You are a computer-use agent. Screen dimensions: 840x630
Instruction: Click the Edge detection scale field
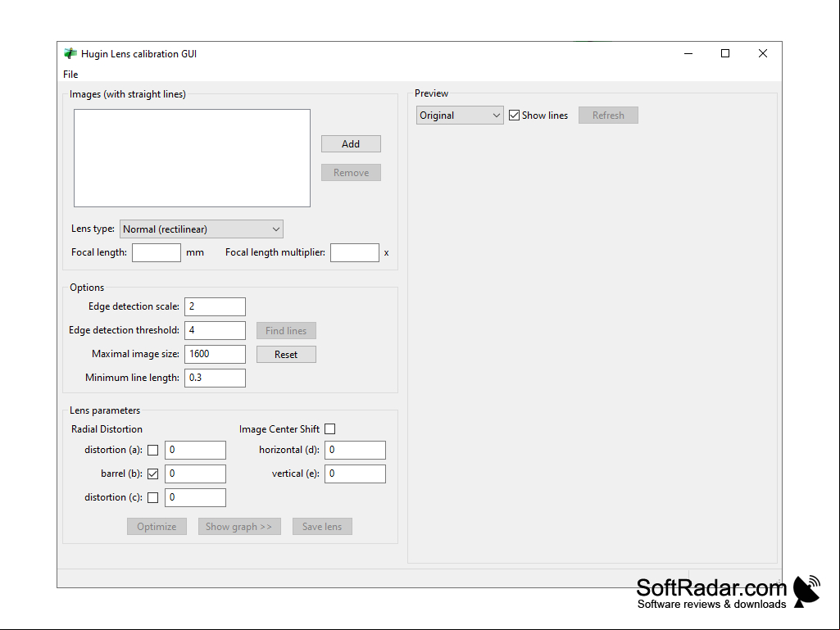pos(215,307)
